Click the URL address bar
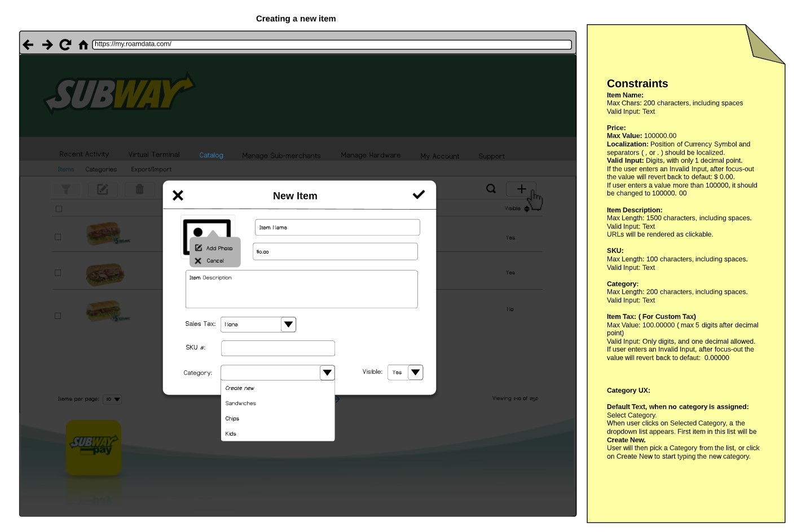 pos(332,44)
